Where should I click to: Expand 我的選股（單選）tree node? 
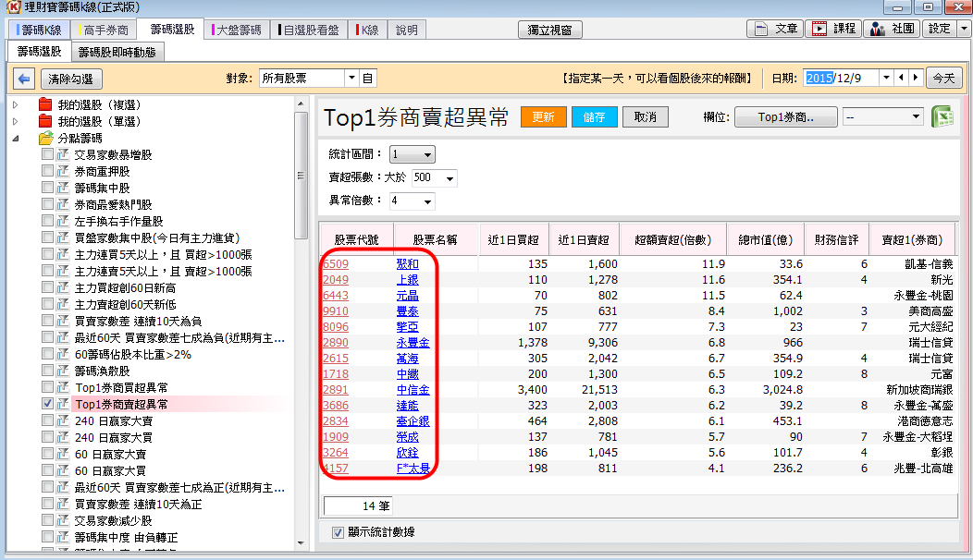16,122
